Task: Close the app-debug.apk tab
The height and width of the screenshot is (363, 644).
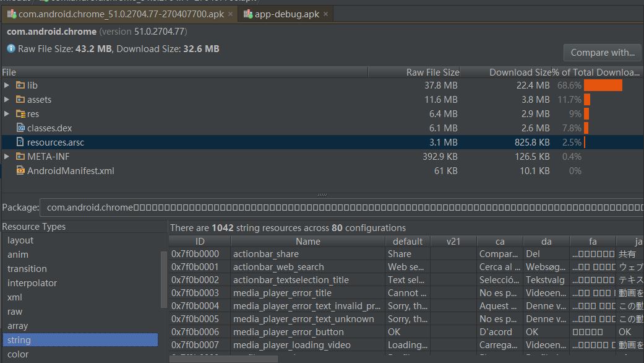Action: pyautogui.click(x=325, y=14)
